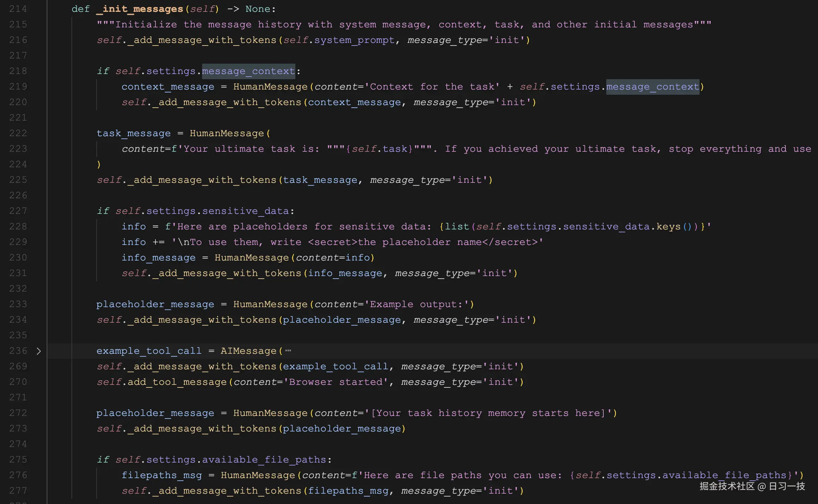Expand the collapsed code fold at line 236
The height and width of the screenshot is (504, 818).
coord(39,351)
